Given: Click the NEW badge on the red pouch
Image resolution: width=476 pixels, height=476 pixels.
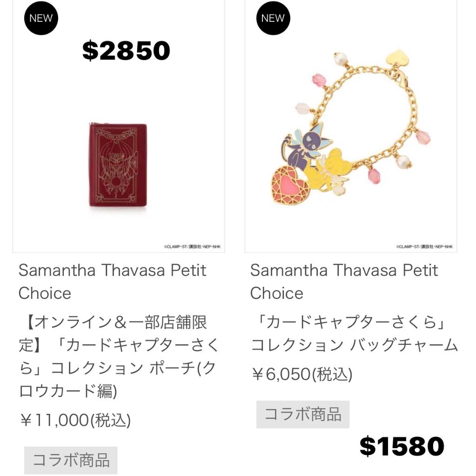Looking at the screenshot, I should 41,18.
